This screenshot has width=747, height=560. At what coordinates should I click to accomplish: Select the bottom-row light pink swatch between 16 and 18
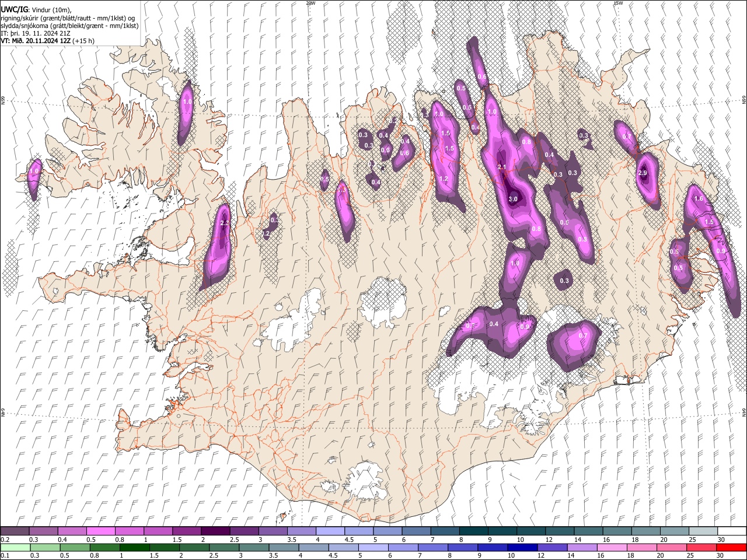tap(612, 547)
